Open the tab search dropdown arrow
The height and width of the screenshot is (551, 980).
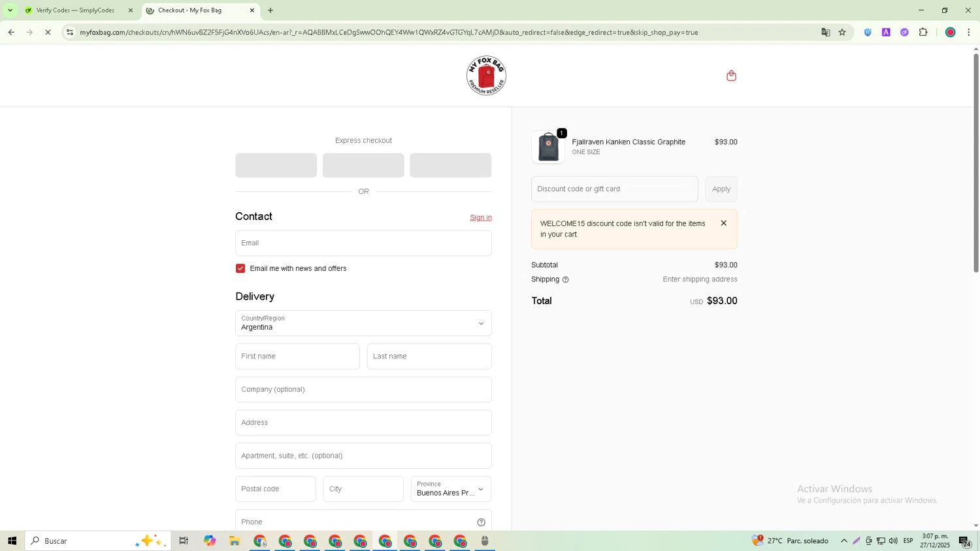[x=10, y=10]
